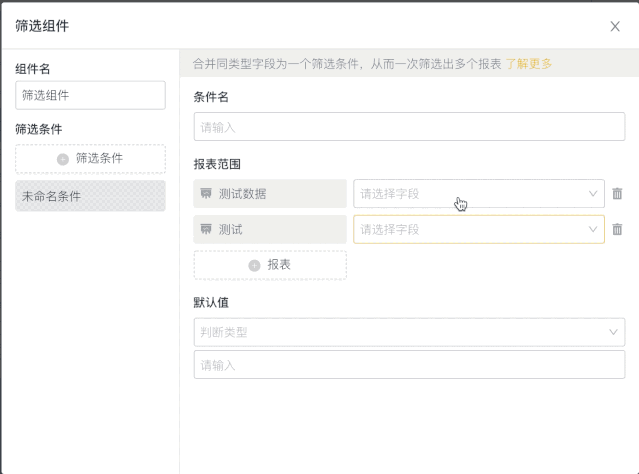
Task: Click the 组件名 text field
Action: [90, 95]
